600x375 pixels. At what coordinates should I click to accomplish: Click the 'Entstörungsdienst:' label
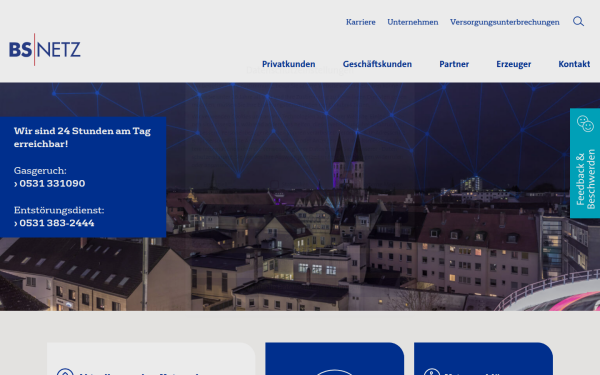click(x=59, y=210)
